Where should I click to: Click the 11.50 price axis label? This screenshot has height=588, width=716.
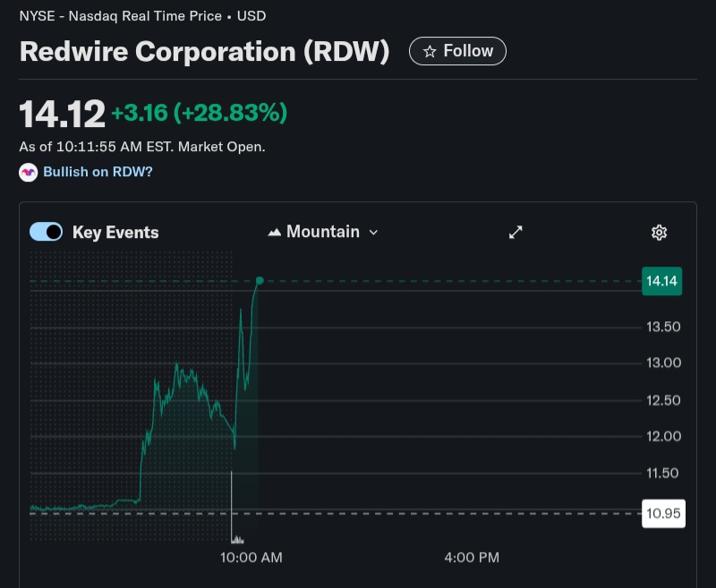662,473
